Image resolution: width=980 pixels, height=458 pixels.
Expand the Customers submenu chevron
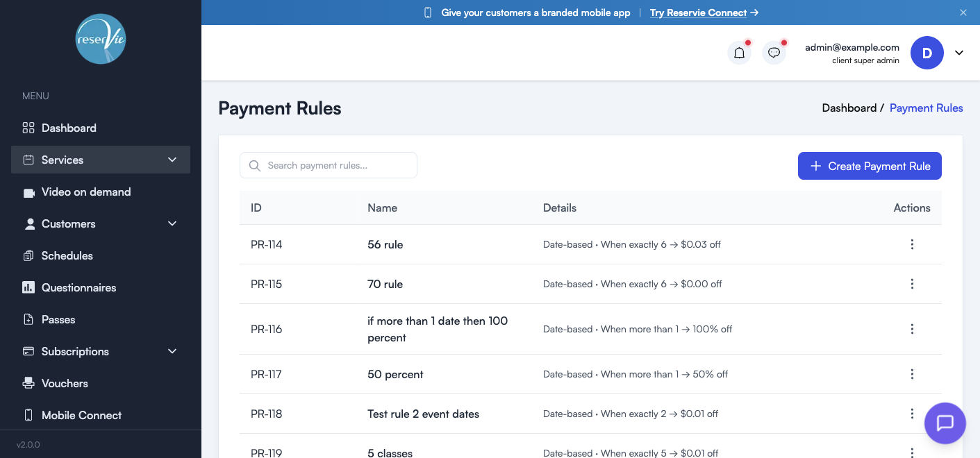(x=172, y=223)
